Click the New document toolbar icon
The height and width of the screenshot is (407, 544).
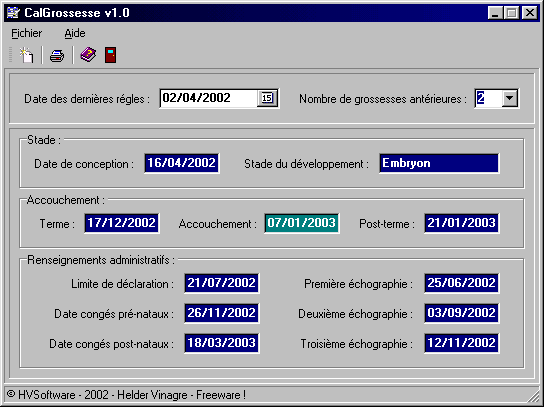click(x=26, y=55)
